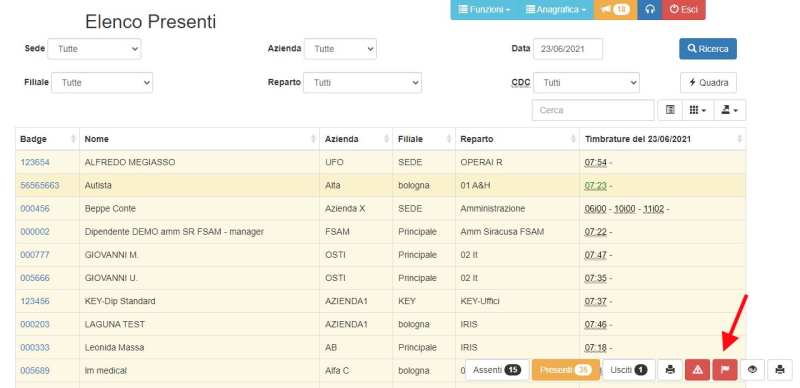The width and height of the screenshot is (800, 388).
Task: Open badge link 000456
Action: pyautogui.click(x=35, y=209)
